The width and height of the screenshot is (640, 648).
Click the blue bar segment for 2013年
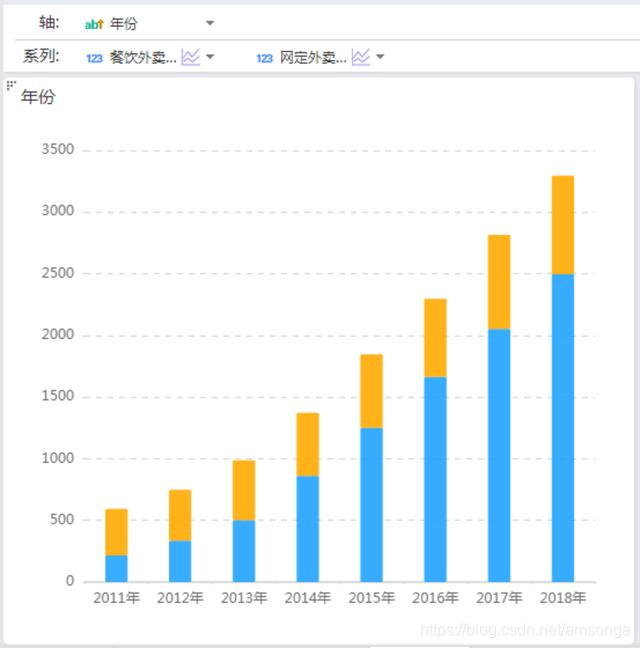[x=244, y=551]
